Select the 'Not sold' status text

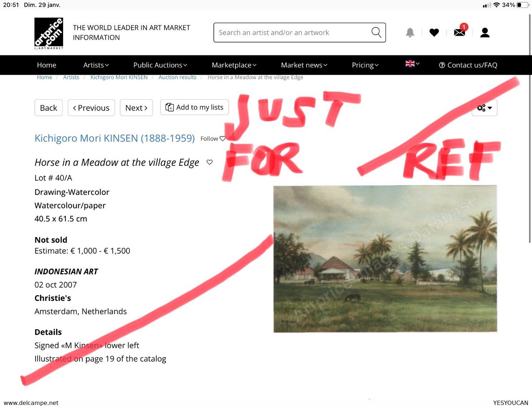[51, 240]
